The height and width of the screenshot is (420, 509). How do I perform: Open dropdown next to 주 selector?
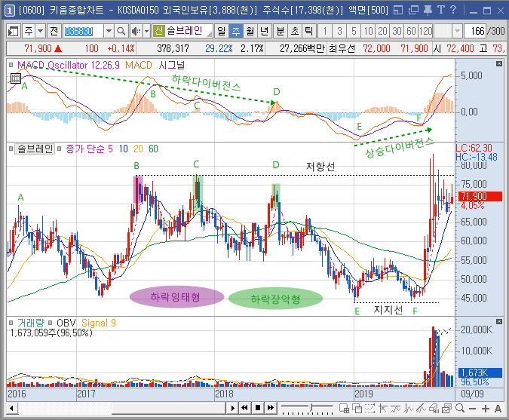[x=40, y=31]
